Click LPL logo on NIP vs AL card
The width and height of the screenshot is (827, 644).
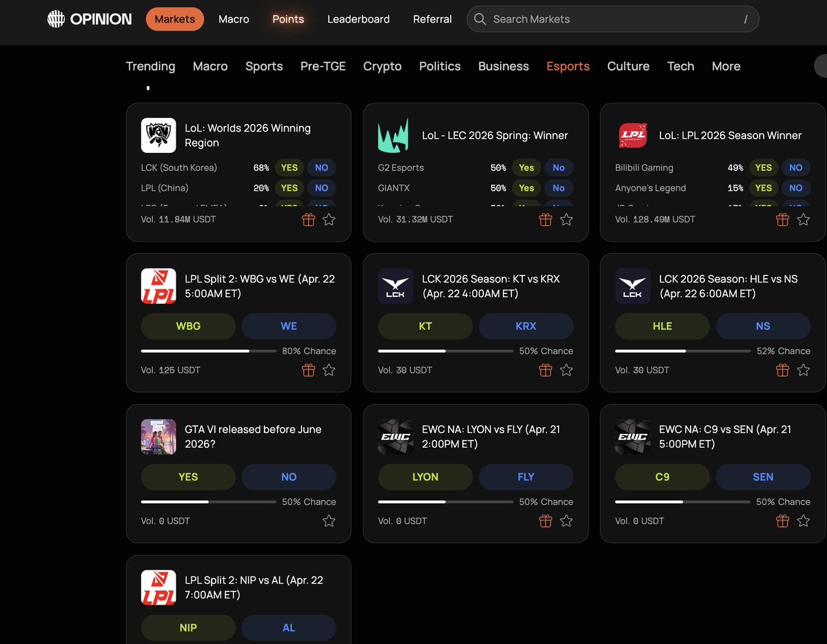(159, 588)
